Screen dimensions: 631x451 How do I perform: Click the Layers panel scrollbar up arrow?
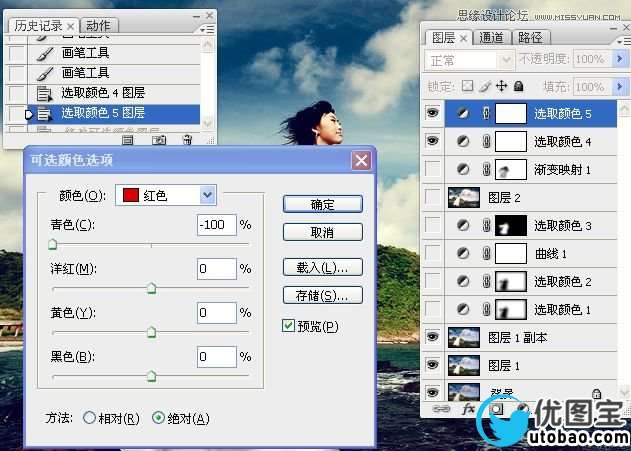[624, 109]
